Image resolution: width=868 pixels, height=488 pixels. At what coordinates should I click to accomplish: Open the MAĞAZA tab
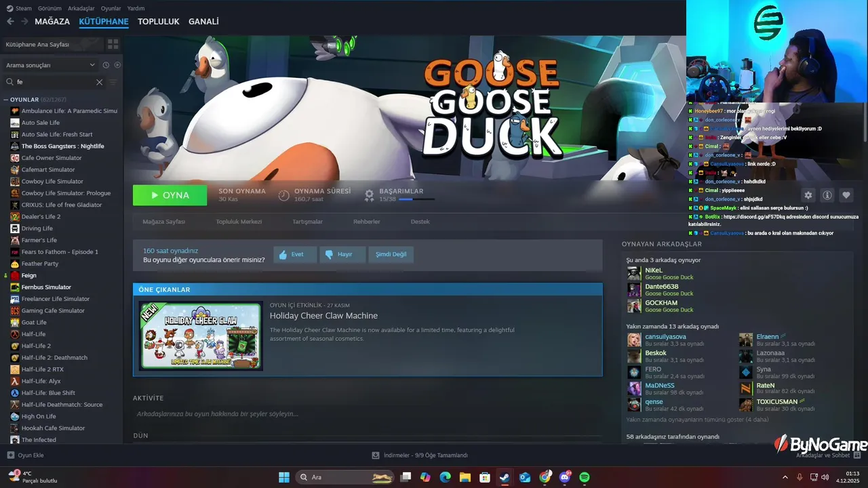pyautogui.click(x=52, y=22)
